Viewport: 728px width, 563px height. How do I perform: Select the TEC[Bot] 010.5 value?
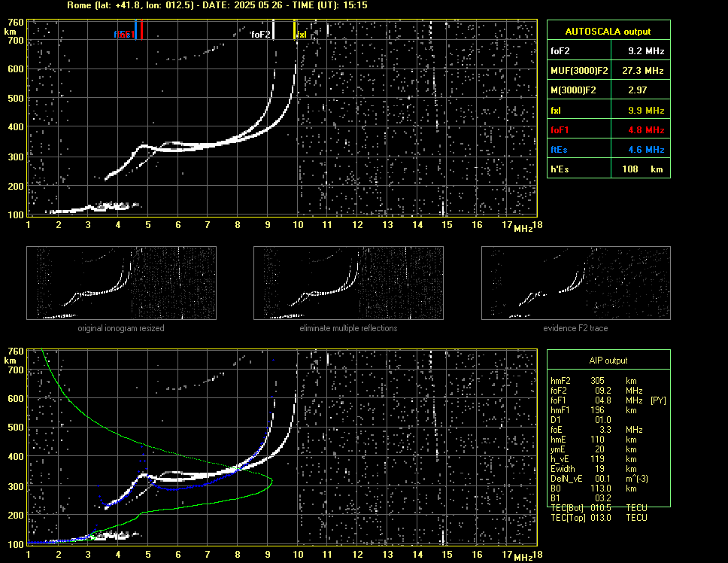601,508
